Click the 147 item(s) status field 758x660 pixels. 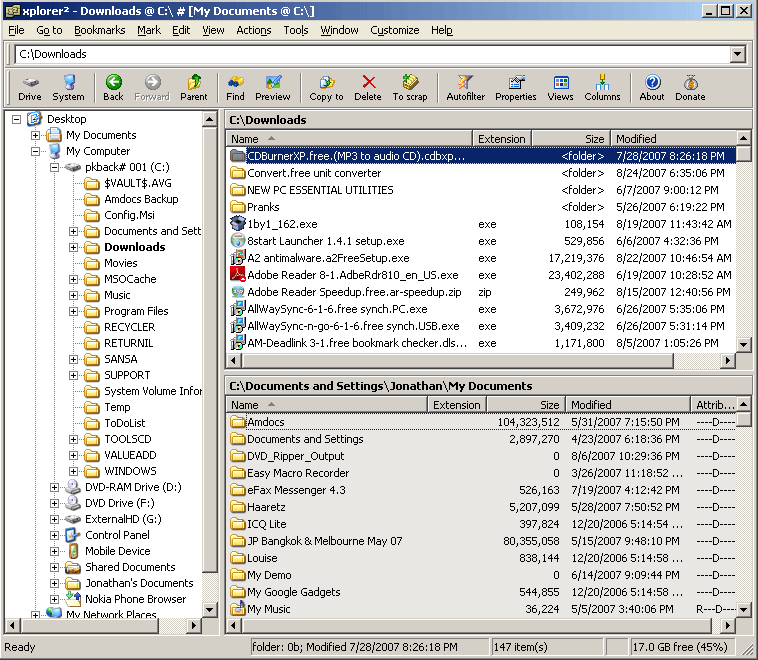[x=546, y=646]
